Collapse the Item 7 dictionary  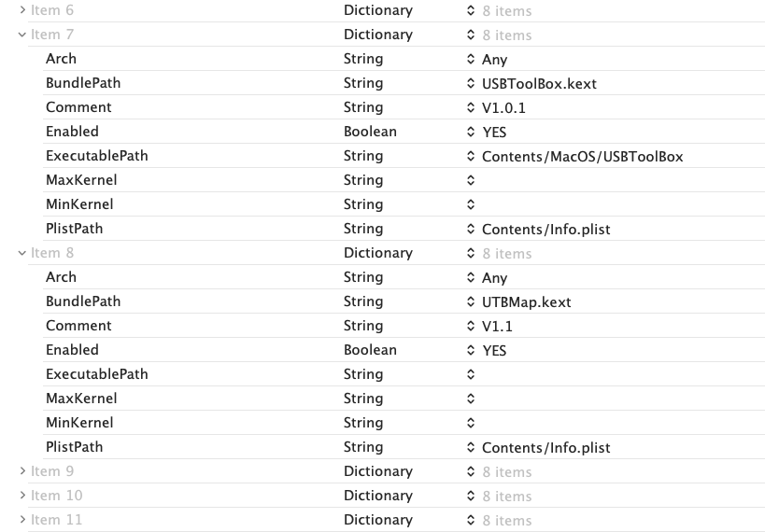coord(22,35)
